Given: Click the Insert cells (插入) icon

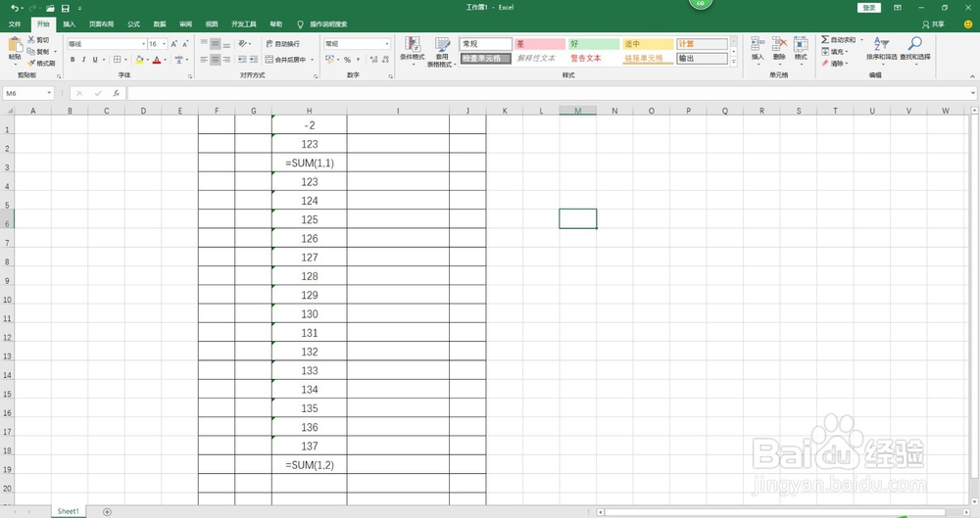Looking at the screenshot, I should [758, 44].
